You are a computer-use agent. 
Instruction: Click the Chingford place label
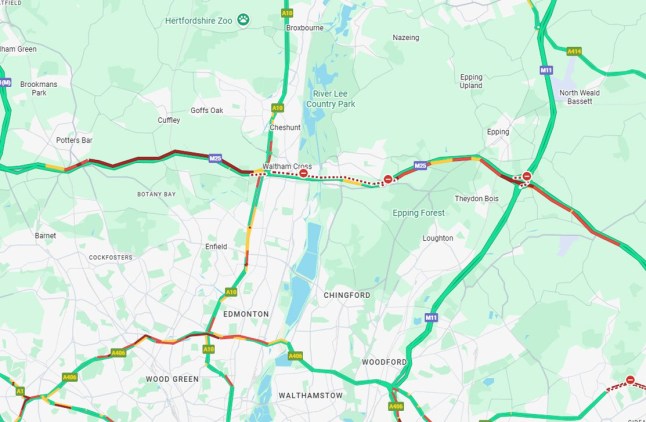pos(347,295)
